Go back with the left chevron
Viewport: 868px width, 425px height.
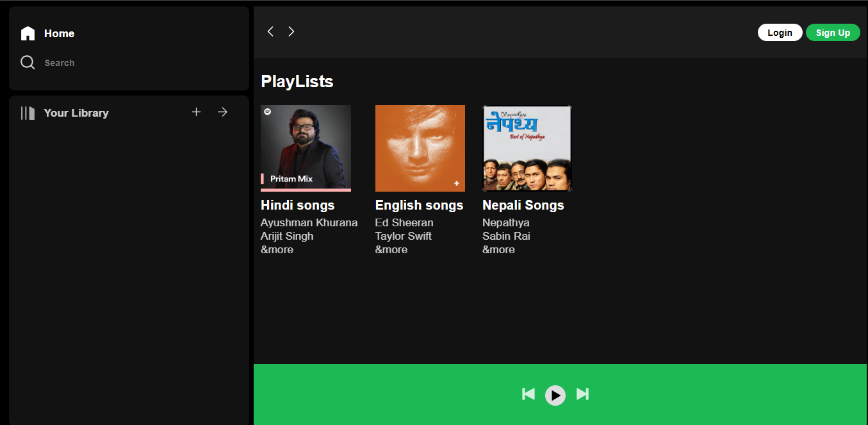pyautogui.click(x=270, y=31)
